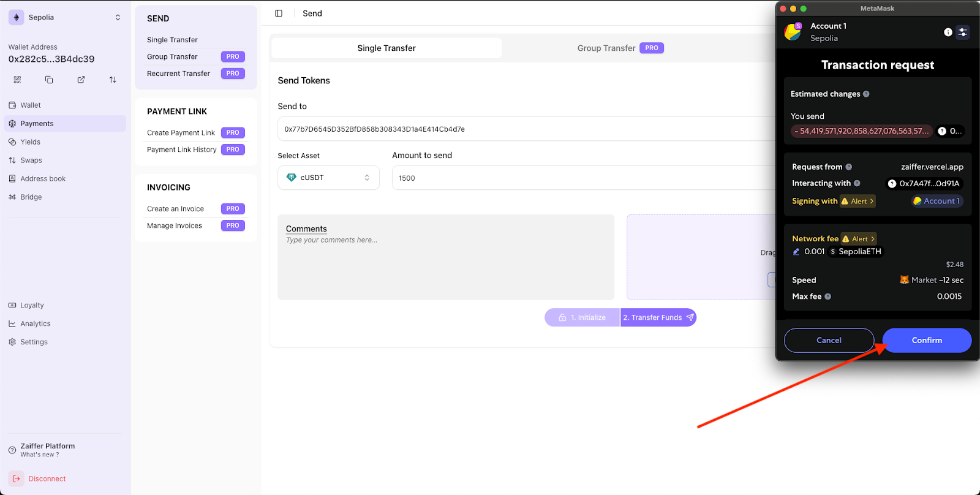The image size is (980, 495).
Task: Go to Yields in the sidebar
Action: (x=65, y=142)
